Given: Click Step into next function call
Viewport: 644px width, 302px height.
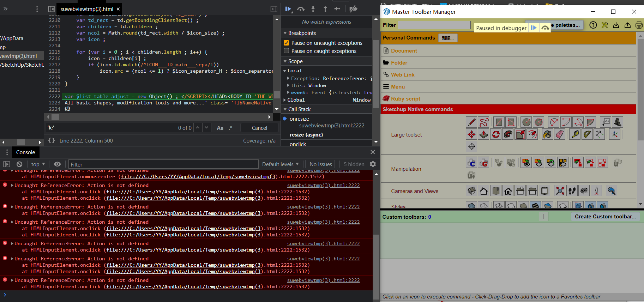Looking at the screenshot, I should [313, 9].
